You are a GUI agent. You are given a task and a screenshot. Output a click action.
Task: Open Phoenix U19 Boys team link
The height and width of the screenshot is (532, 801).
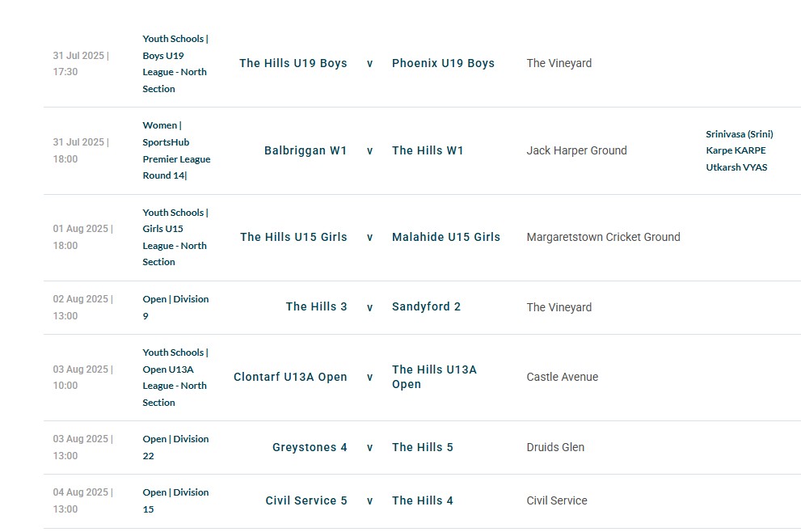click(443, 63)
